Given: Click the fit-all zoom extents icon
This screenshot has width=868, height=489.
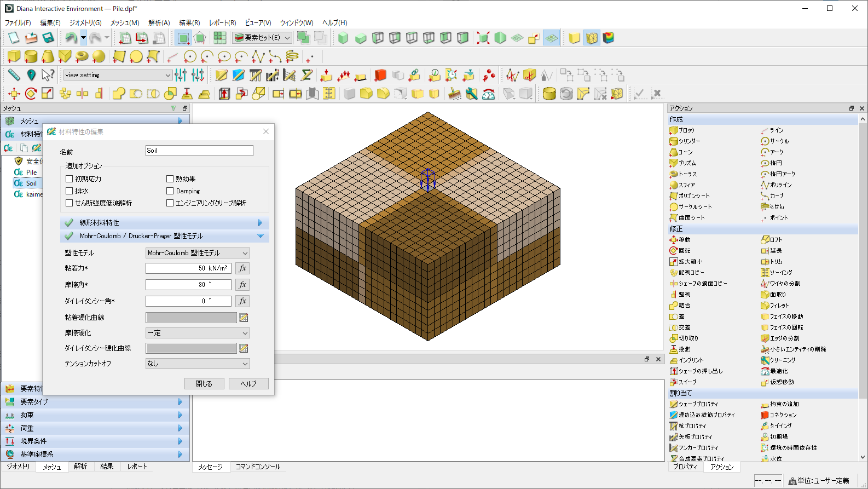Looking at the screenshot, I should 483,38.
